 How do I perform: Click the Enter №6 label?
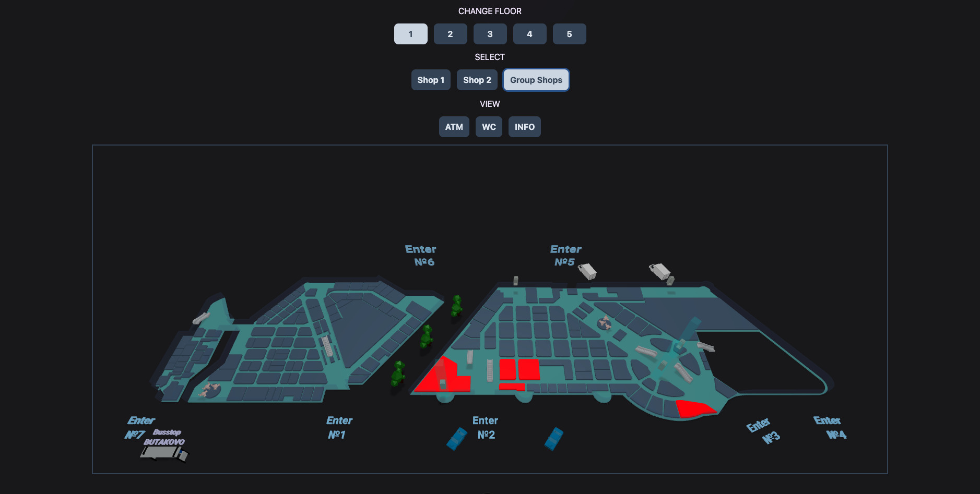pos(421,256)
